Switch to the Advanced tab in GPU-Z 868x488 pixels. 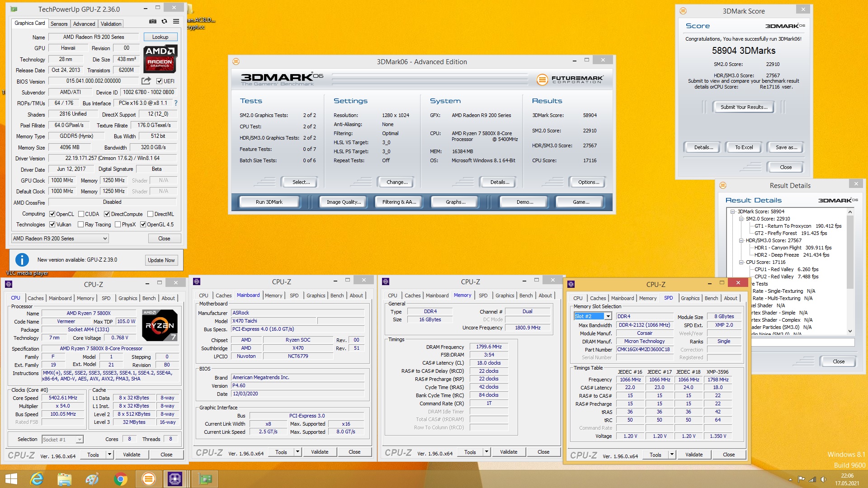[84, 24]
